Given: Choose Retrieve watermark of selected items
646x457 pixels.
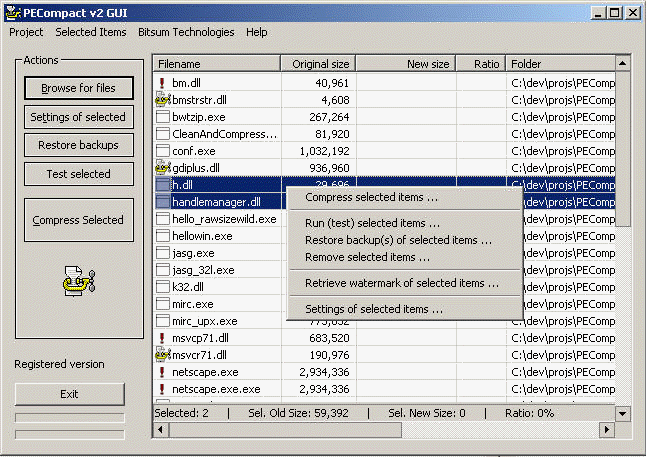Looking at the screenshot, I should (x=405, y=283).
